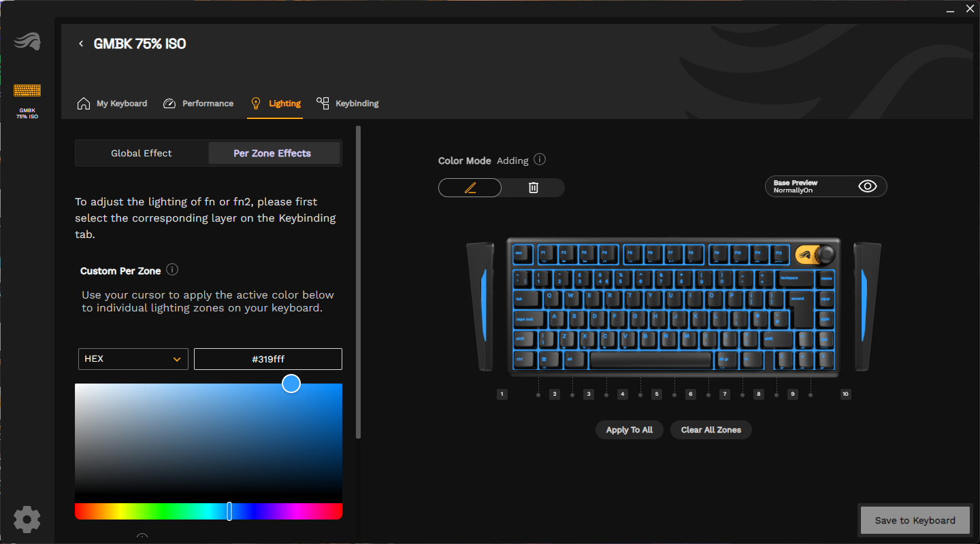The width and height of the screenshot is (980, 544).
Task: Click the Apply To All button
Action: click(630, 430)
